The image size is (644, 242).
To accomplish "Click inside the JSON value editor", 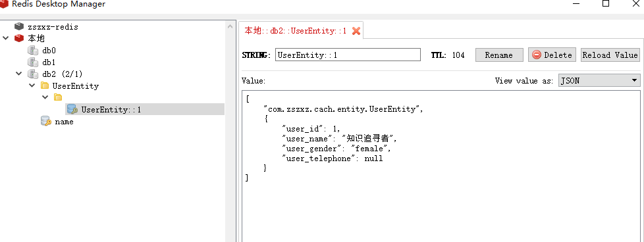I will 442,166.
